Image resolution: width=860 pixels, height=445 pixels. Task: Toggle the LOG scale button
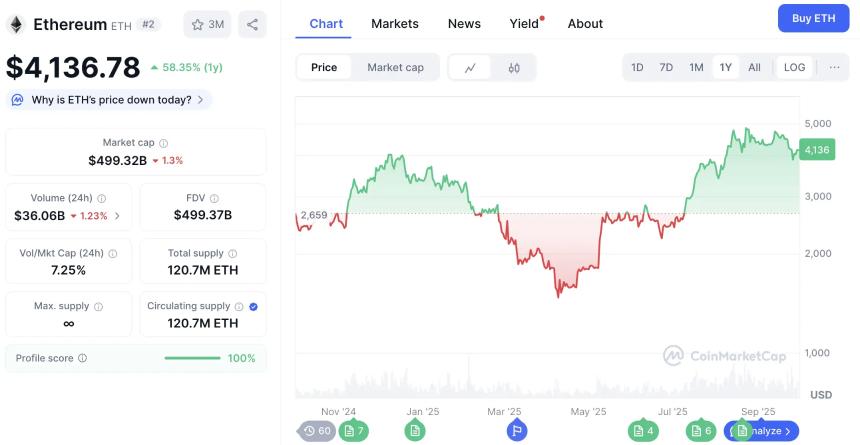click(x=794, y=68)
